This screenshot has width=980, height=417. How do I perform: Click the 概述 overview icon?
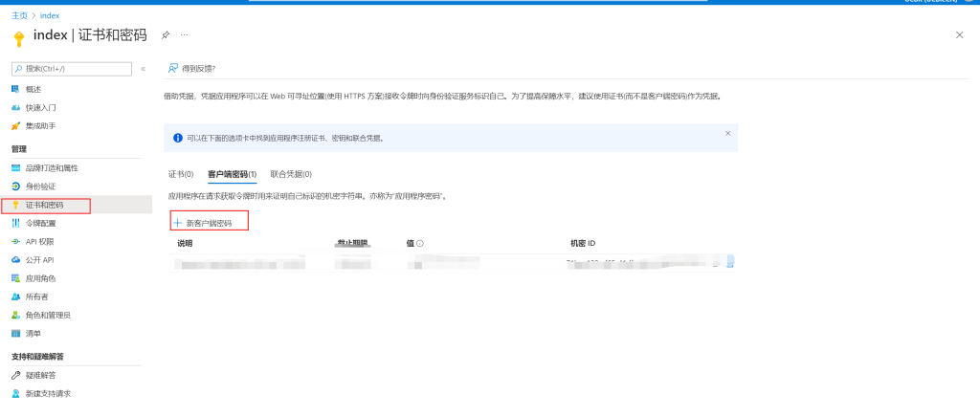point(15,89)
